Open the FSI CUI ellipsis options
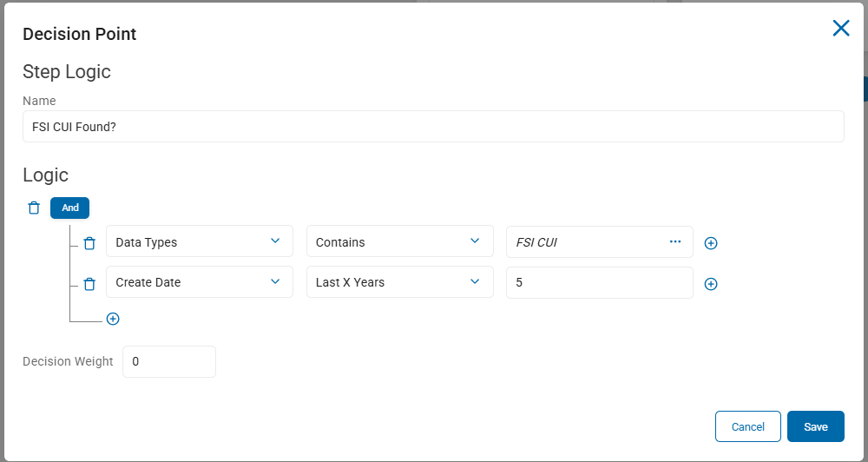 pyautogui.click(x=674, y=241)
